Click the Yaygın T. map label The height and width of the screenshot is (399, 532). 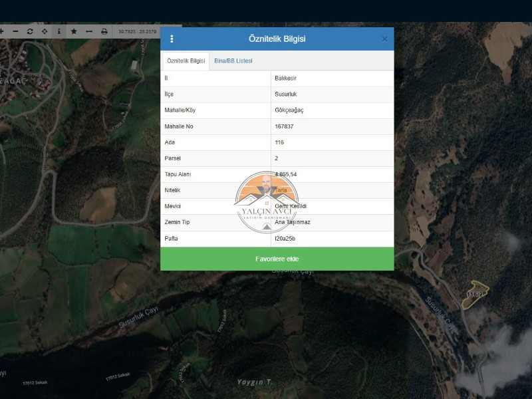[255, 382]
